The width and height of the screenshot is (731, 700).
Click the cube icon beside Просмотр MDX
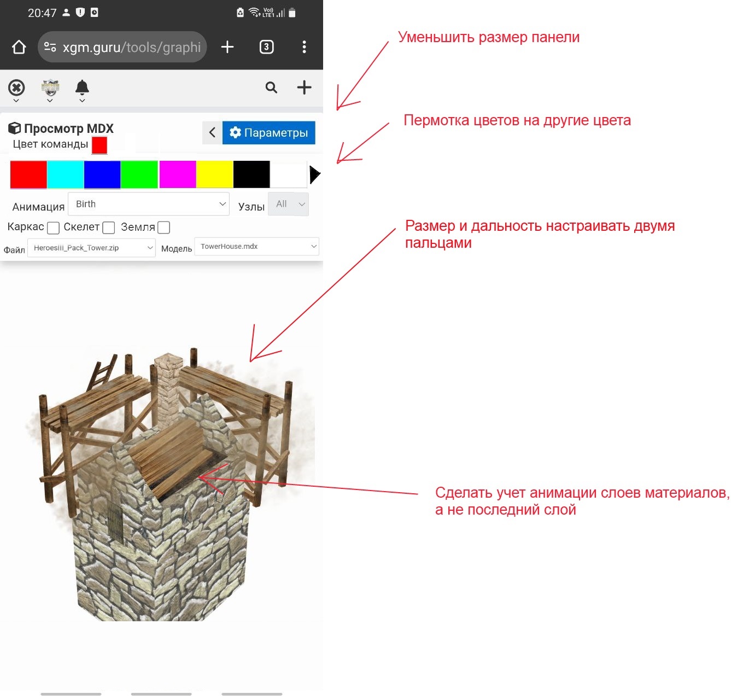[15, 129]
